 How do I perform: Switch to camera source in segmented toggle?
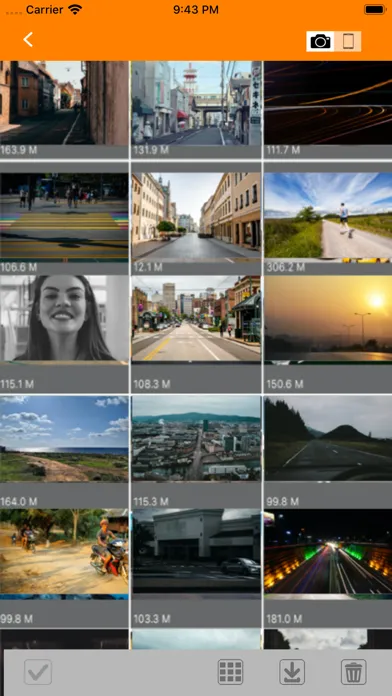point(320,41)
